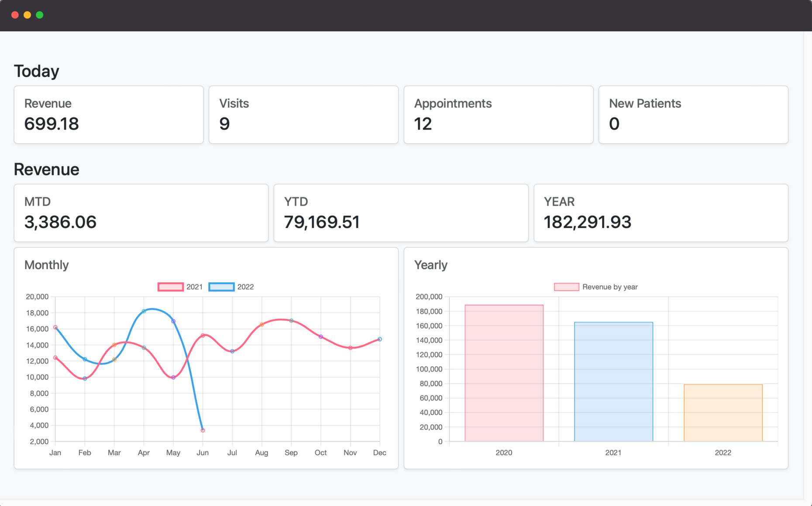Image resolution: width=812 pixels, height=506 pixels.
Task: Select April peak point on the blue 2022 line
Action: pos(144,311)
